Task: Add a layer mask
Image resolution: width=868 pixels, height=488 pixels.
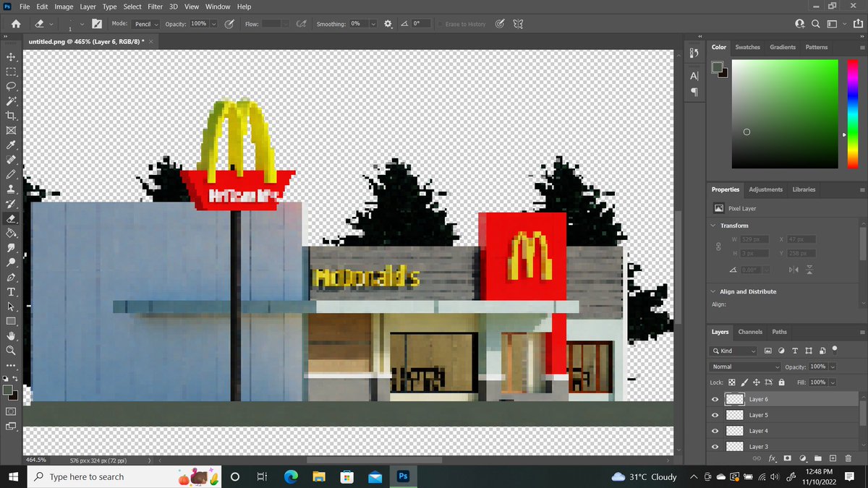Action: click(788, 458)
